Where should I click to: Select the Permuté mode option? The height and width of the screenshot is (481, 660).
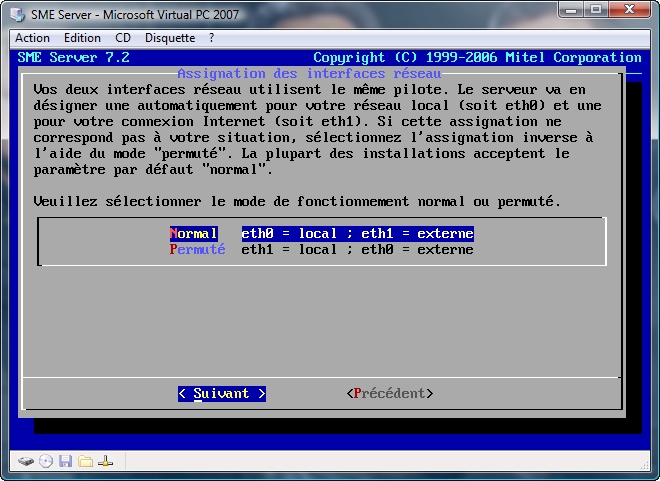(x=197, y=250)
